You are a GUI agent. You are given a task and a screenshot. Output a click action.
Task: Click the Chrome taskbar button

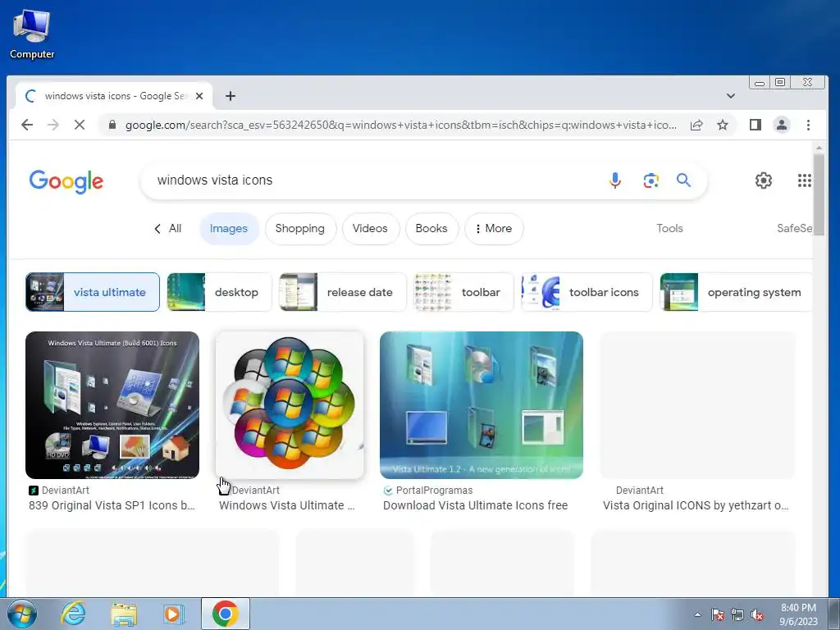225,614
